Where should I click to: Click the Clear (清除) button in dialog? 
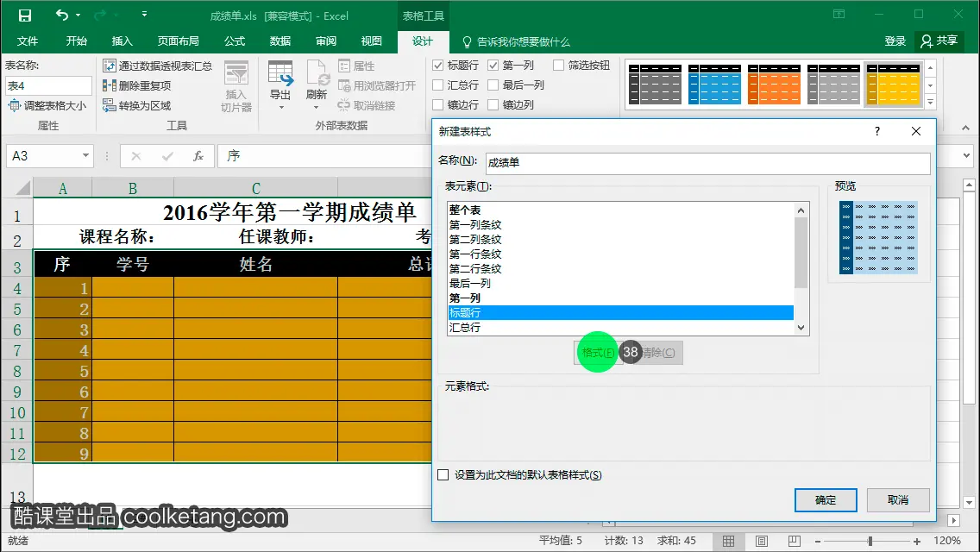pos(656,353)
